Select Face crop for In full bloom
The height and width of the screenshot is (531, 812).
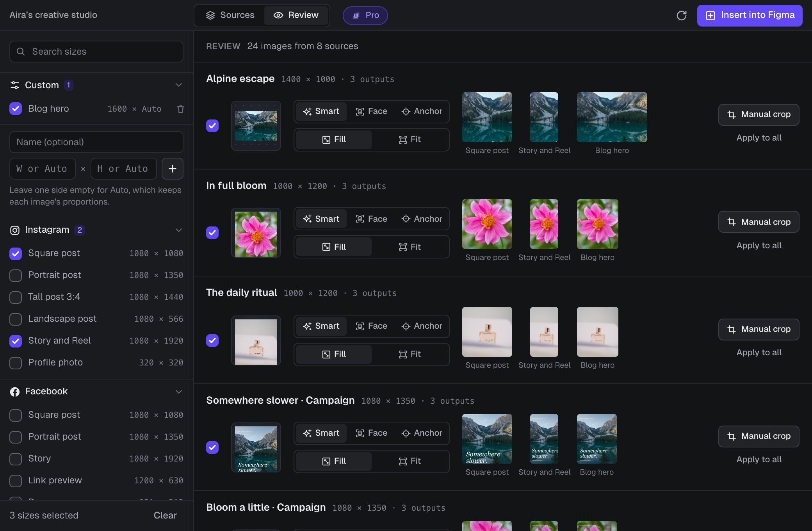(371, 219)
